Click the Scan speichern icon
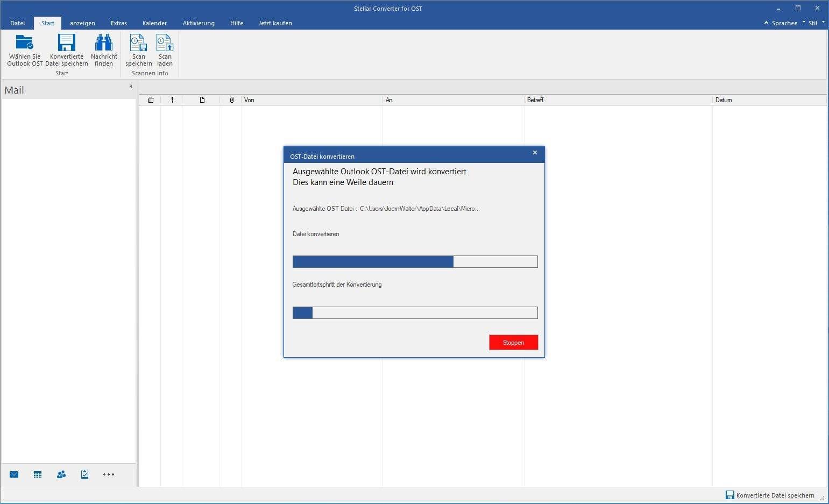Image resolution: width=829 pixels, height=504 pixels. click(139, 43)
